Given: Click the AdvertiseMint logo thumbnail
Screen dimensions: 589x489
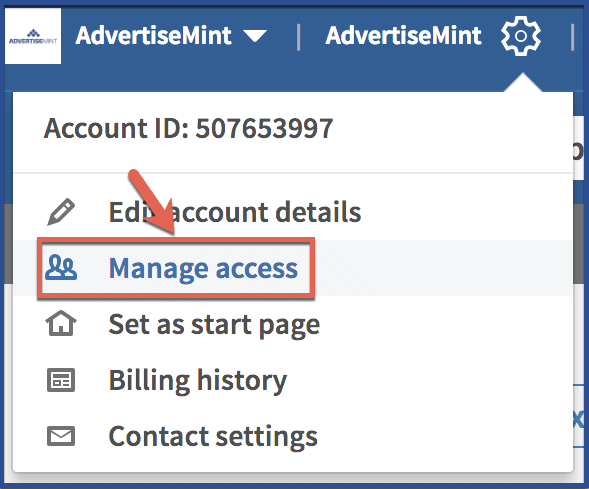Looking at the screenshot, I should tap(33, 36).
